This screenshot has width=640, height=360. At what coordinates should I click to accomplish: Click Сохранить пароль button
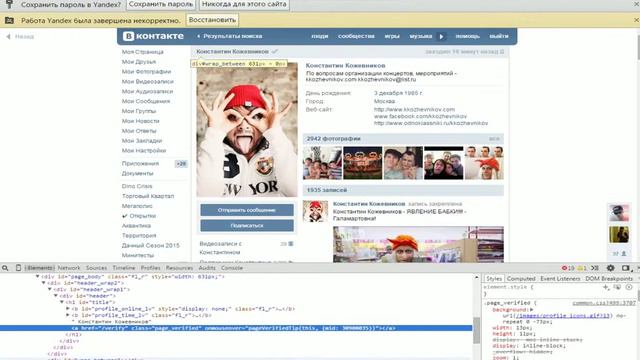pyautogui.click(x=161, y=4)
